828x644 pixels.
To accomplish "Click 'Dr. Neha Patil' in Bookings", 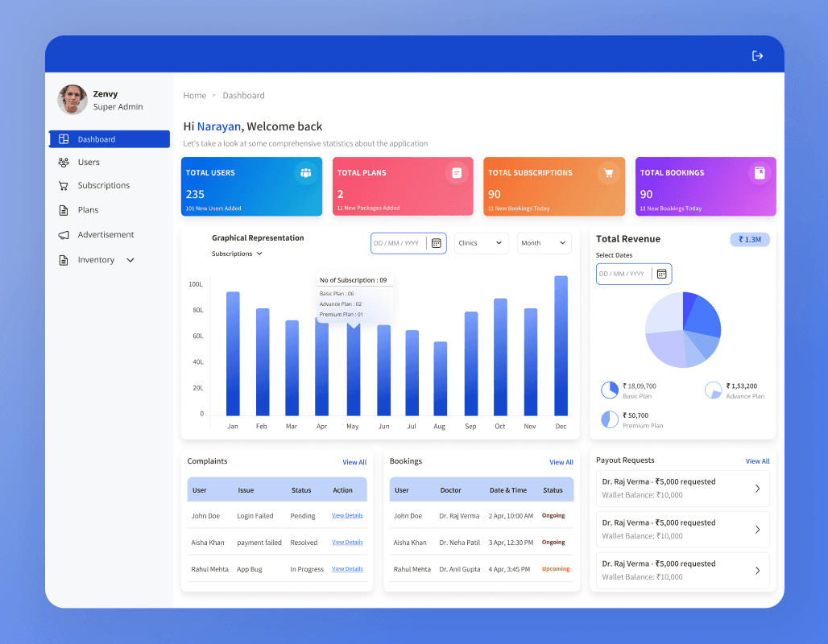I will pos(459,543).
